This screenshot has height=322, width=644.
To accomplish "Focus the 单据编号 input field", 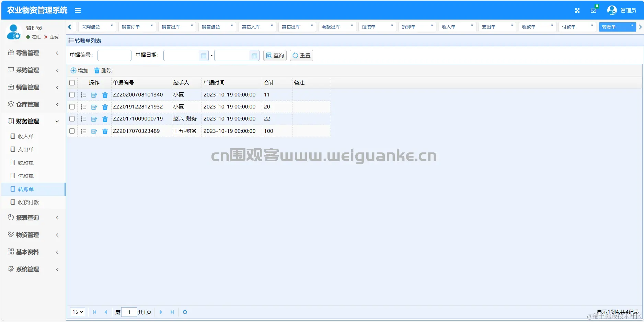I will click(x=114, y=55).
